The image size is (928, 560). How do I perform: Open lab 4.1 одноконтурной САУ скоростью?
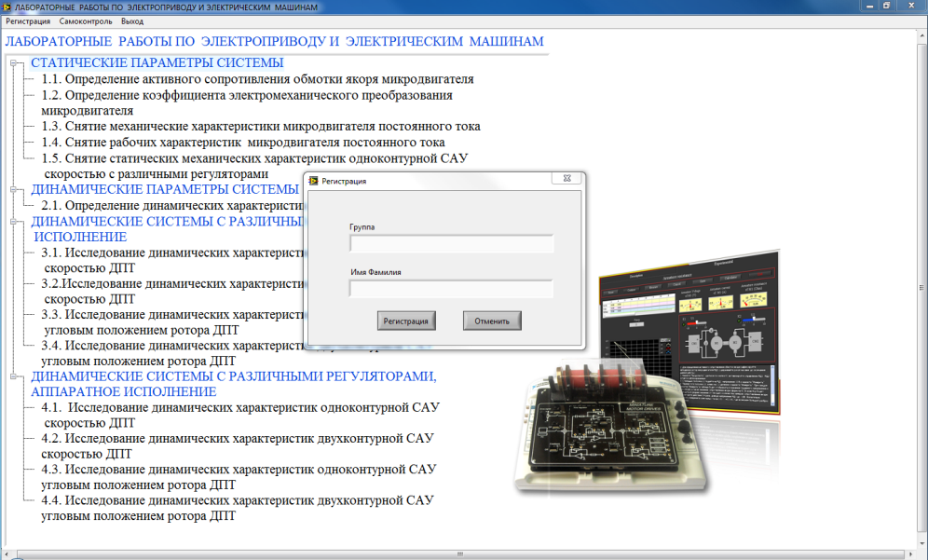240,416
